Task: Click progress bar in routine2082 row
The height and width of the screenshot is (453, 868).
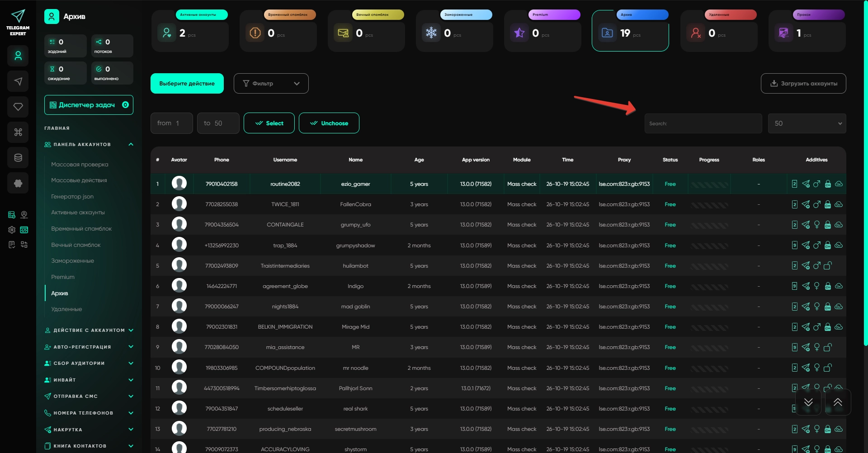Action: 709,184
